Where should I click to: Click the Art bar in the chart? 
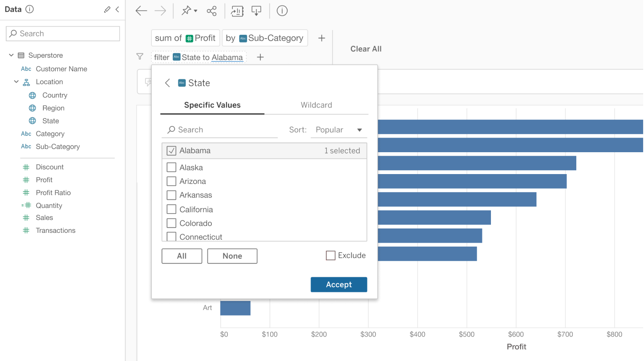[x=235, y=308]
